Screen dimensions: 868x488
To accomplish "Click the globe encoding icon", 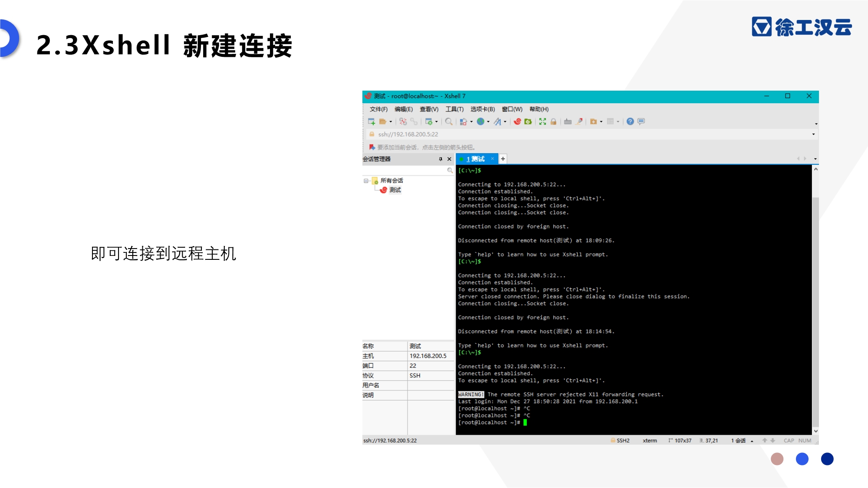I will [480, 121].
